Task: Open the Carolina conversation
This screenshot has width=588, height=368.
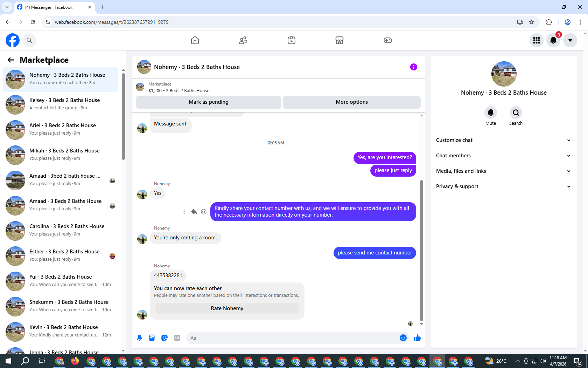Action: (x=60, y=231)
